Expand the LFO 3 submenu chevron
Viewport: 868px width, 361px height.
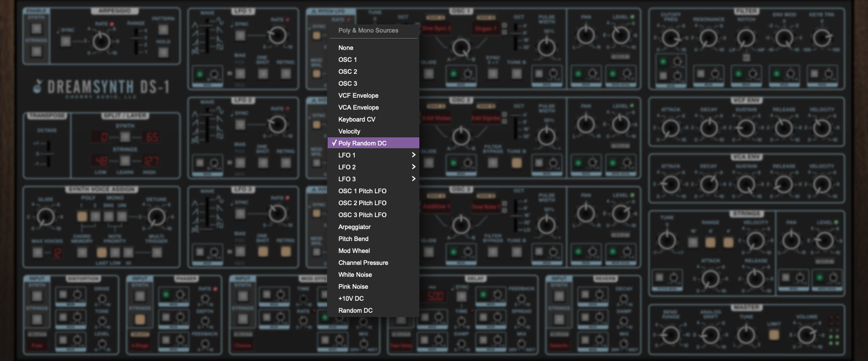[413, 179]
